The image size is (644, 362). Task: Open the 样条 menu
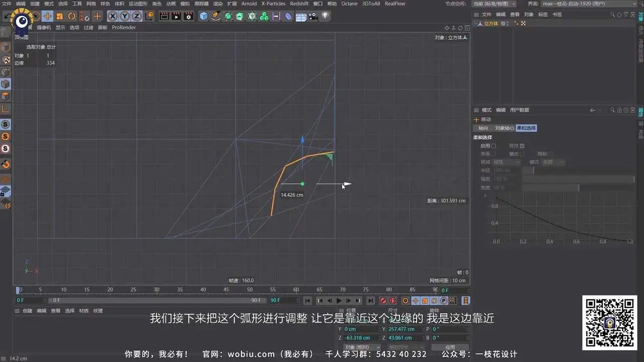tap(105, 4)
